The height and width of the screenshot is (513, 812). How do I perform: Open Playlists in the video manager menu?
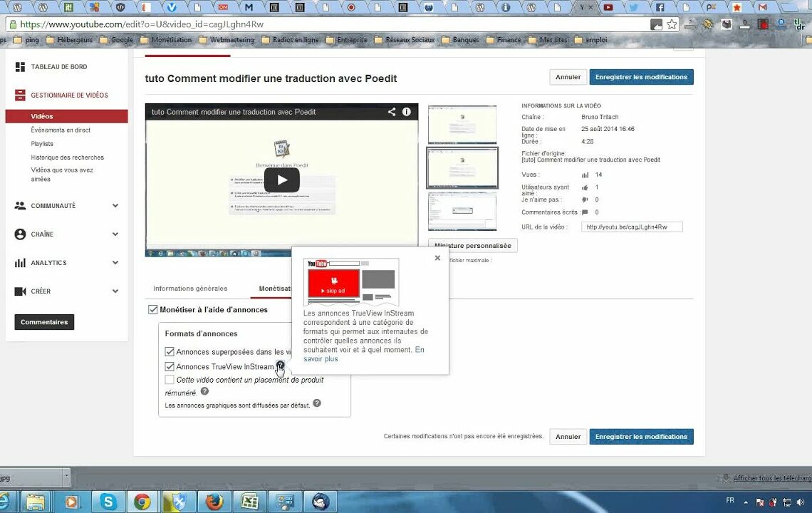42,144
